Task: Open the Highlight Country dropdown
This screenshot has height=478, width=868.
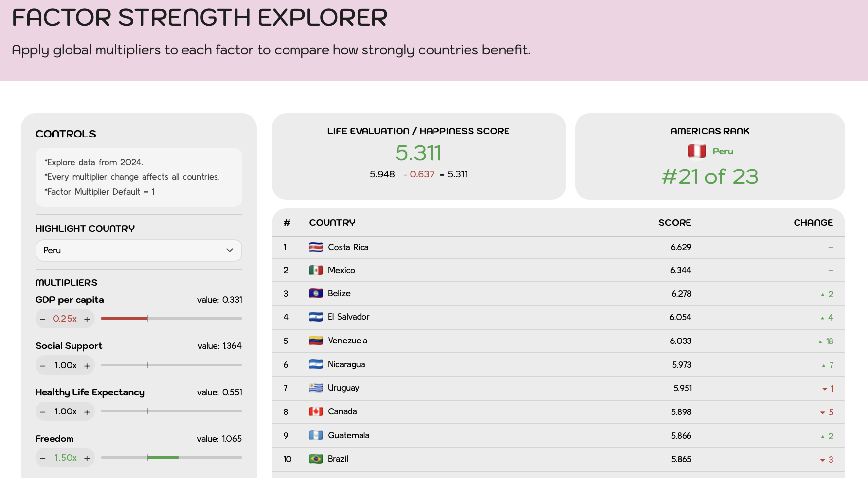Action: pos(139,250)
